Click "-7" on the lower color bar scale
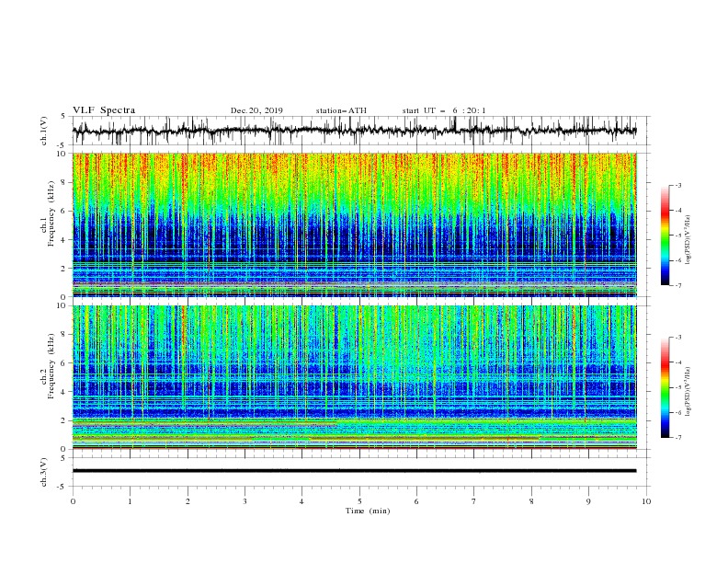This screenshot has width=728, height=563. tap(677, 437)
